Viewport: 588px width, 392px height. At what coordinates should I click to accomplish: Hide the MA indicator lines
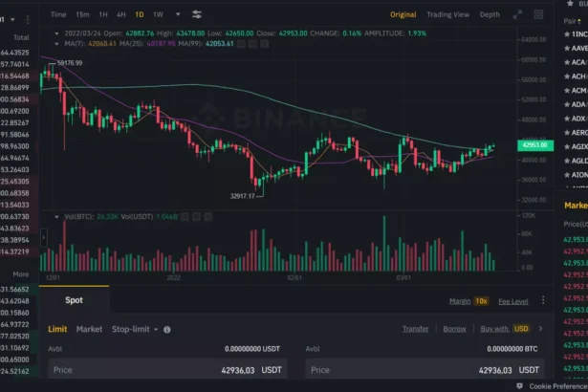[241, 44]
